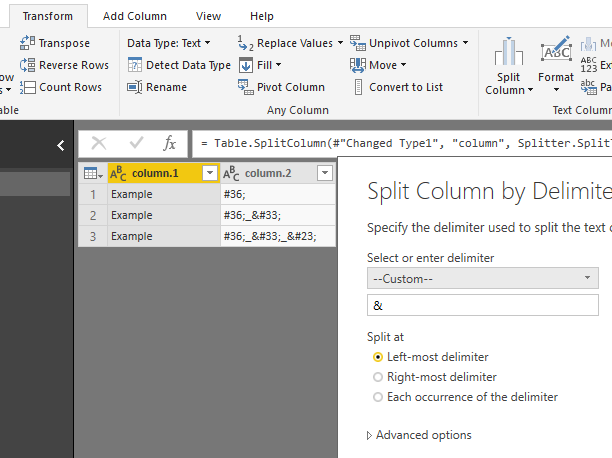Select Left-most delimiter option

[x=378, y=357]
